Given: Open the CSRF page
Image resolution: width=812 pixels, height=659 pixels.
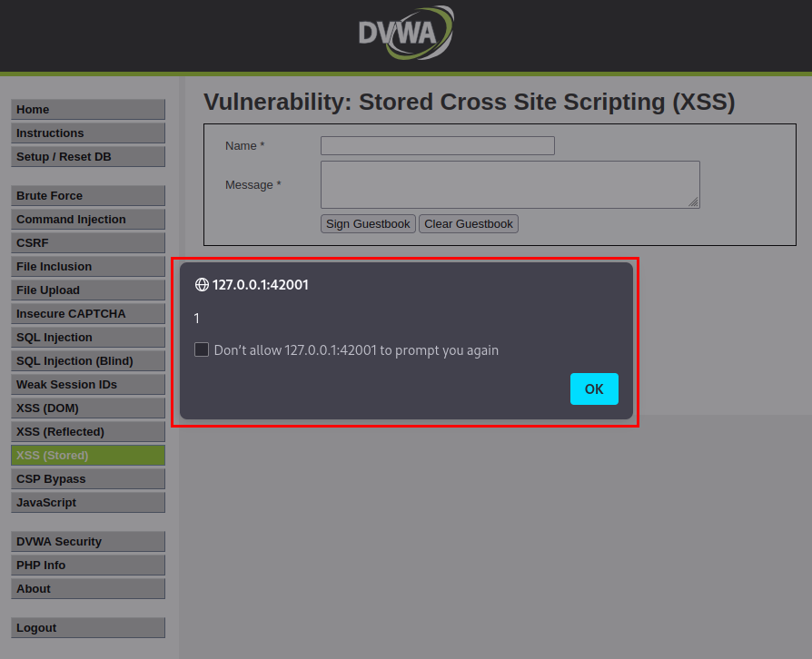Looking at the screenshot, I should 88,242.
